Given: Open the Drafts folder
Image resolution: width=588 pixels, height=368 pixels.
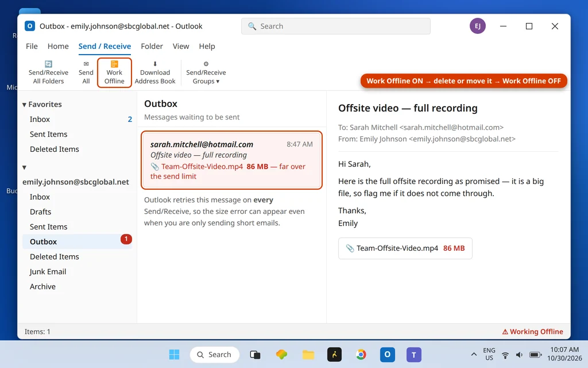Looking at the screenshot, I should (78, 212).
